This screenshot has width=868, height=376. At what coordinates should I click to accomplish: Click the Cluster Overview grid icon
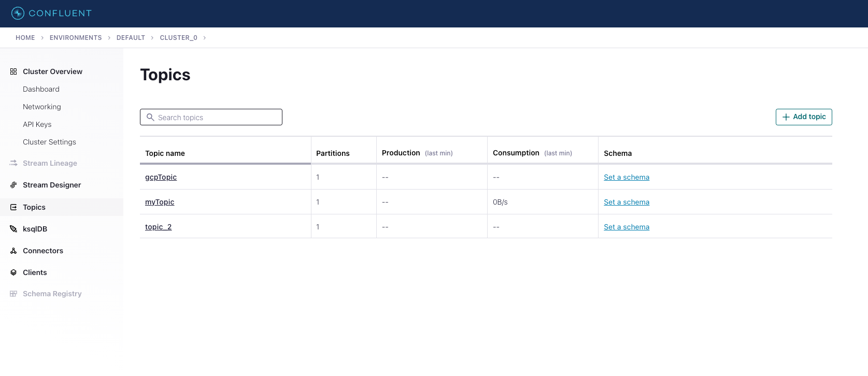pyautogui.click(x=13, y=71)
